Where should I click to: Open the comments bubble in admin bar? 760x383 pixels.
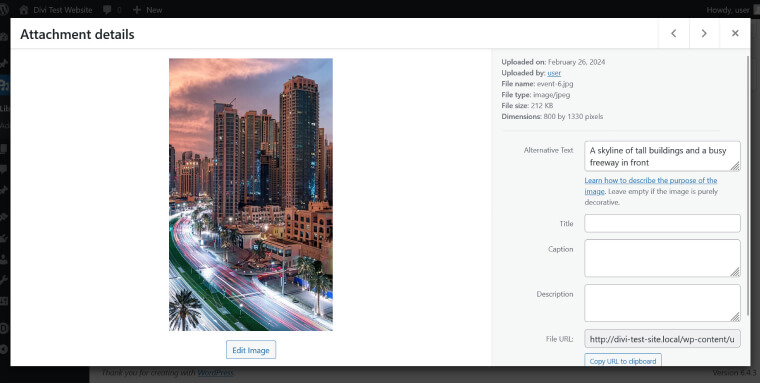(x=112, y=10)
